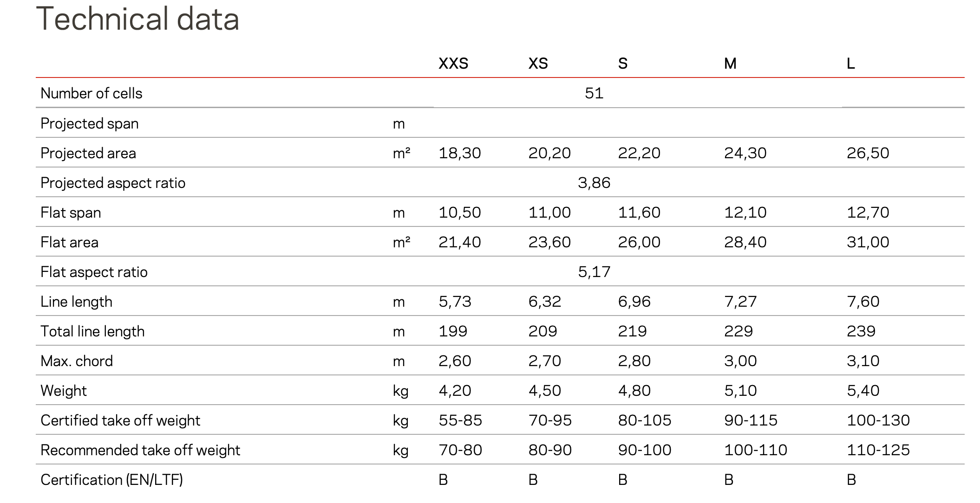The width and height of the screenshot is (980, 503).
Task: Click flat area value 28,40 for size M
Action: coord(745,242)
